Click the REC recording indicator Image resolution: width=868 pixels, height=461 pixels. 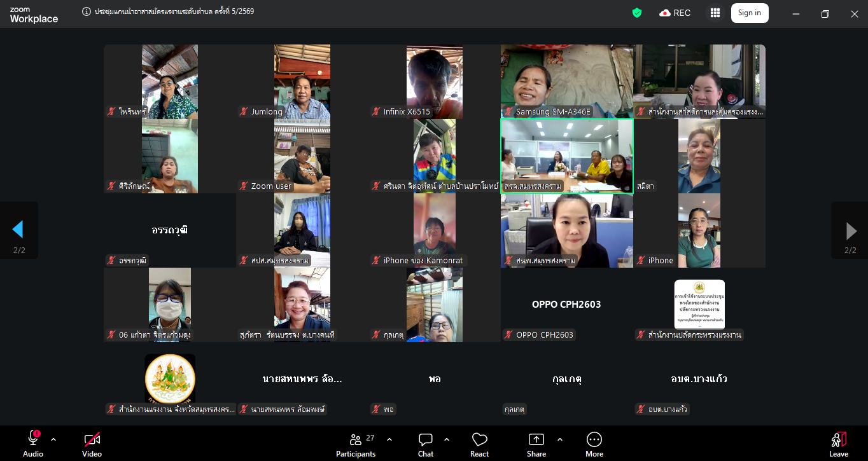click(x=675, y=13)
